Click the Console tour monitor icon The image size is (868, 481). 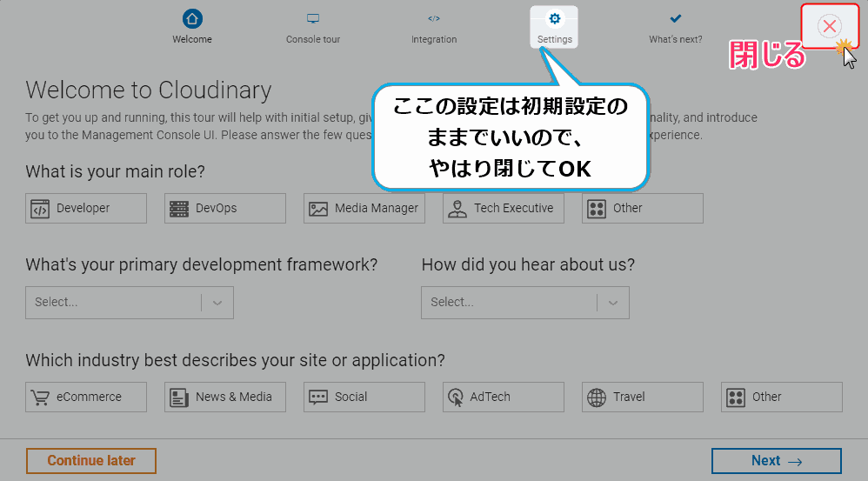pos(313,19)
